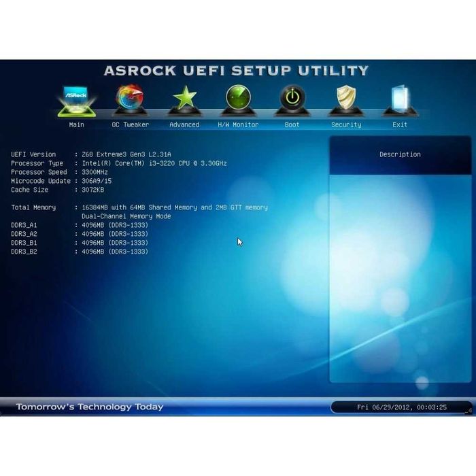Click the green star Advanced icon

(x=184, y=101)
